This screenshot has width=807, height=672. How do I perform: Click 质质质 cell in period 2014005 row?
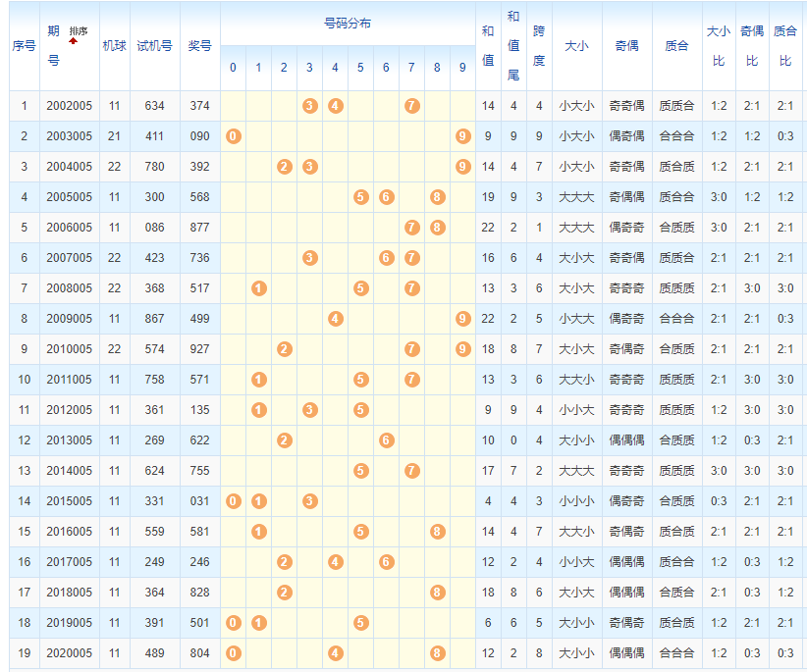(676, 471)
